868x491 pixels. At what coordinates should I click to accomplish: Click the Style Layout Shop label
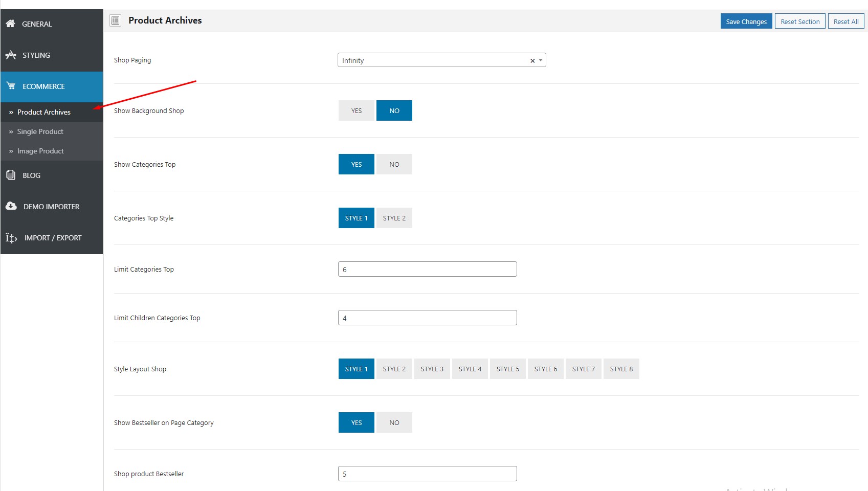tap(140, 369)
